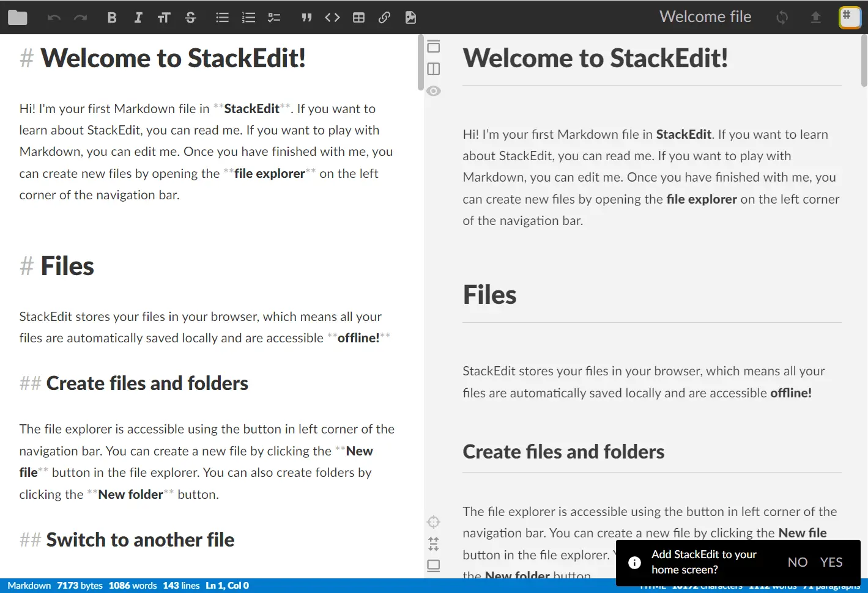Accept adding StackEdit to home screen with YES

831,562
